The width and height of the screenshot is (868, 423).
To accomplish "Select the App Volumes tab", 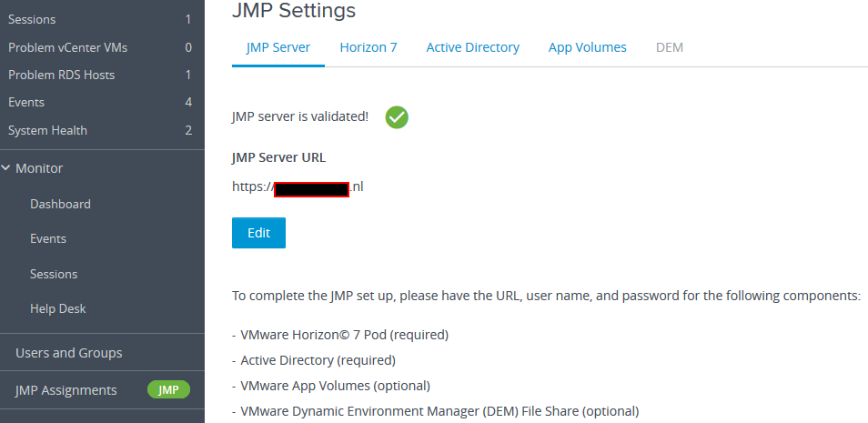I will 587,47.
